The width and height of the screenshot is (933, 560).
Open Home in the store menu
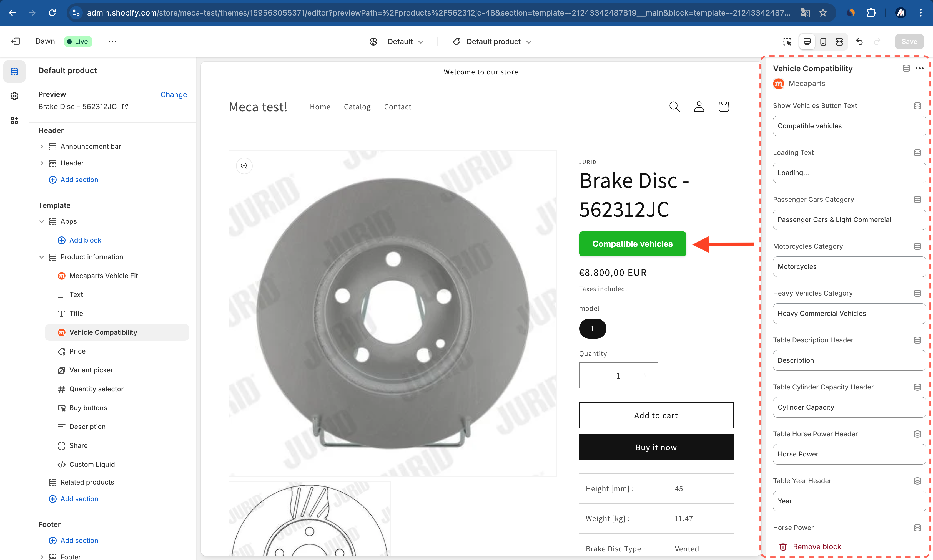(320, 107)
